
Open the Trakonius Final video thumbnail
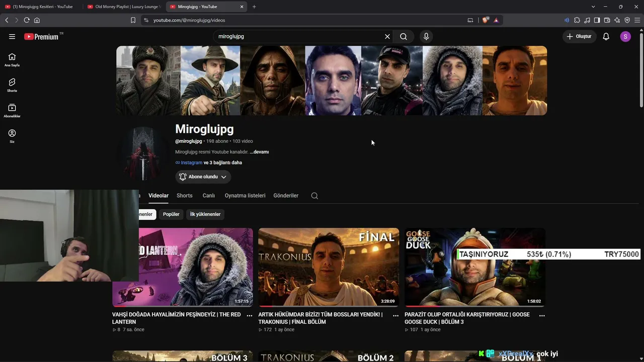point(329,267)
